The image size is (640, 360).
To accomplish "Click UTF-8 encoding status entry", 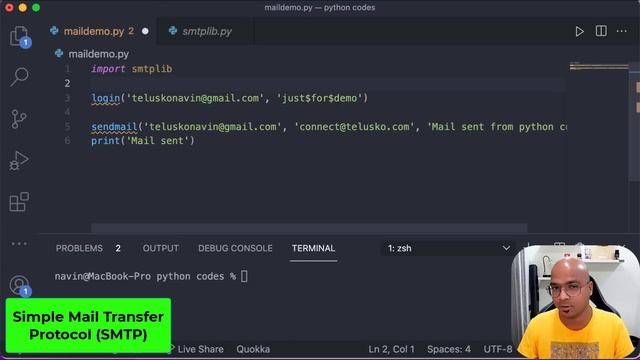I will (498, 349).
